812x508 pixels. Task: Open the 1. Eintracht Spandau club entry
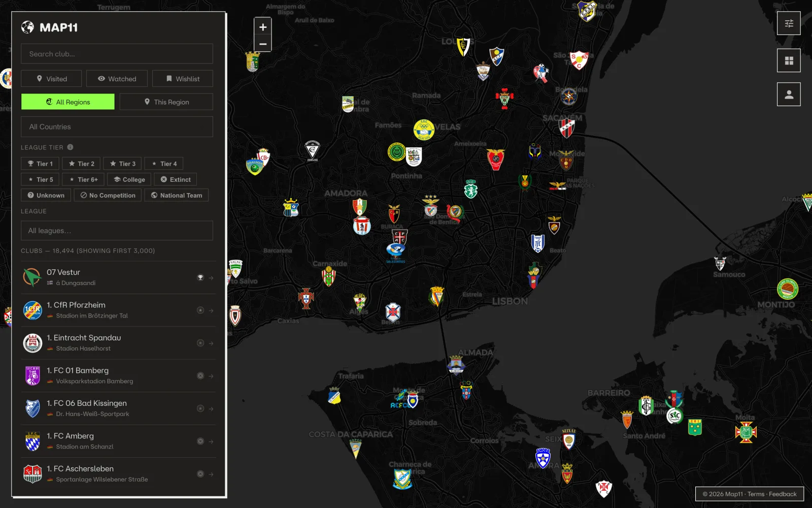click(x=118, y=343)
